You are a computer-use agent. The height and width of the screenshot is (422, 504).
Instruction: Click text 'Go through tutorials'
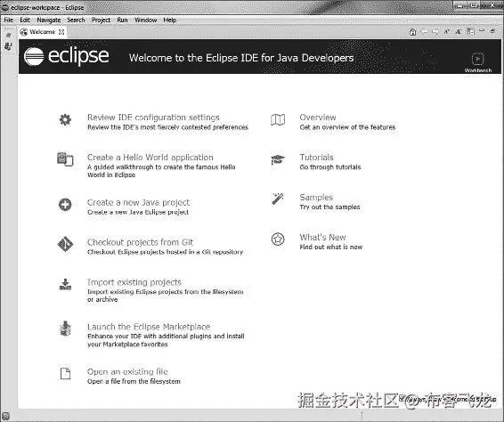coord(330,167)
